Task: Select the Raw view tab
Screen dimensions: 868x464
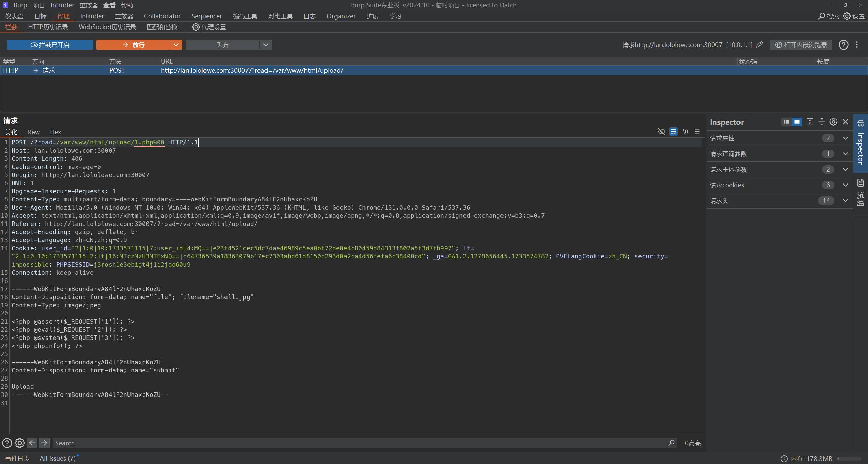Action: click(x=34, y=132)
